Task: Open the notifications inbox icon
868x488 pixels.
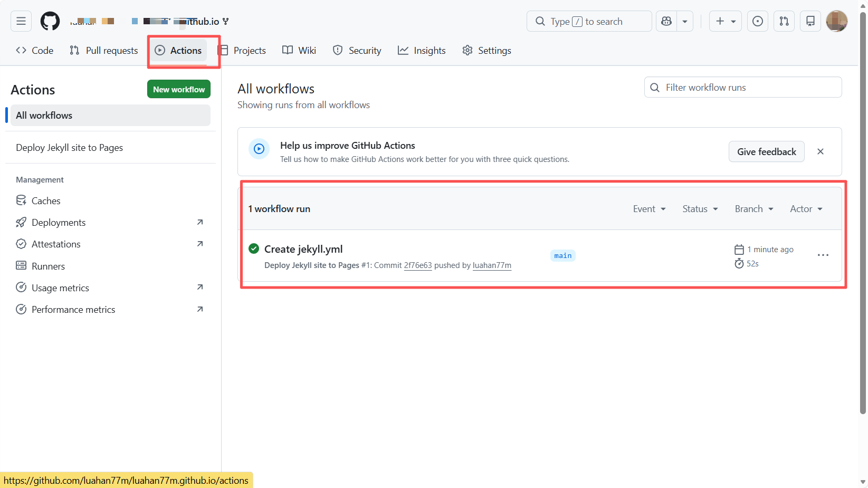Action: click(x=810, y=21)
